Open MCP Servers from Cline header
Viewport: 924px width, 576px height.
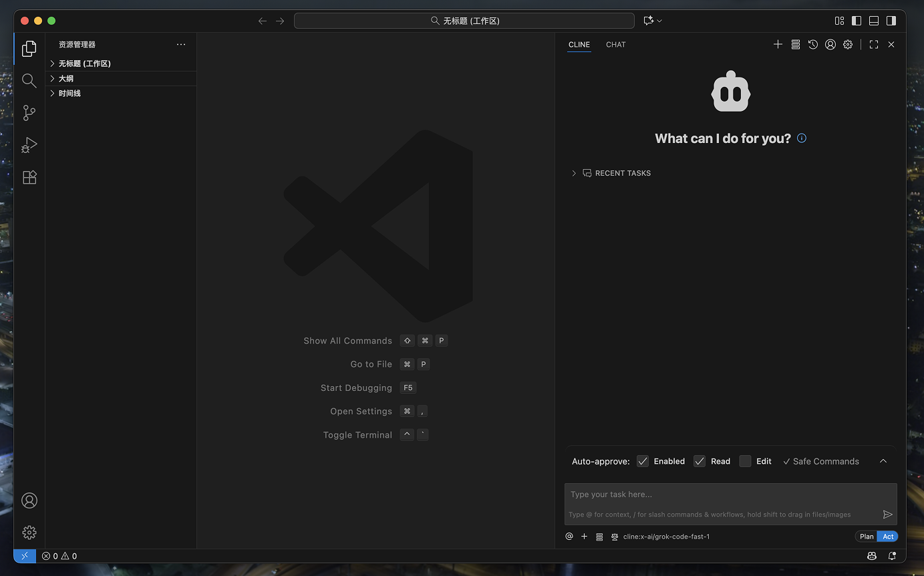795,44
